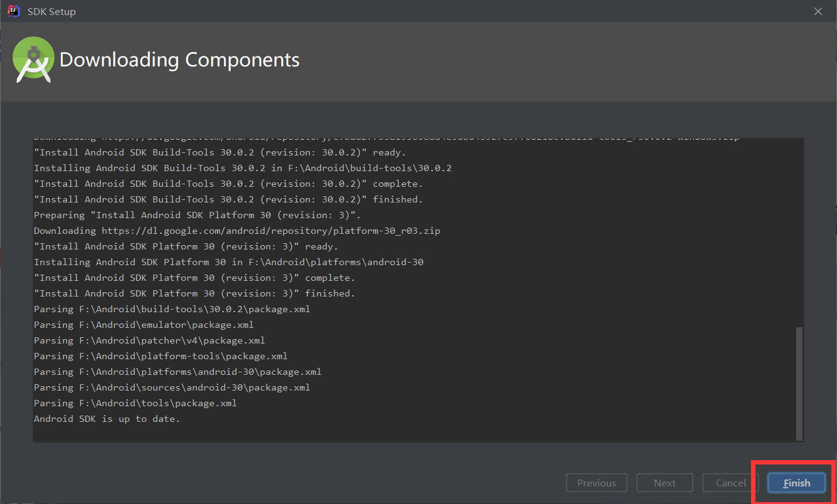Screen dimensions: 837x504
Task: Close the SDK Setup dialog
Action: [818, 11]
